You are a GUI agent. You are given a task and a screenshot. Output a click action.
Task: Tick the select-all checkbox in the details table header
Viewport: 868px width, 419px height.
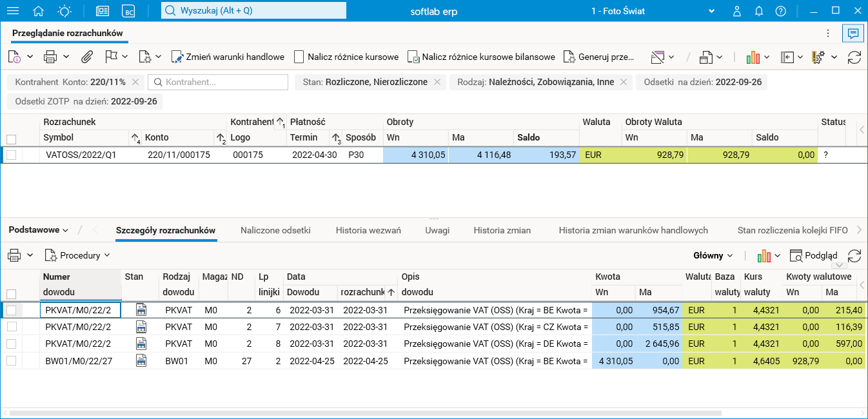11,293
